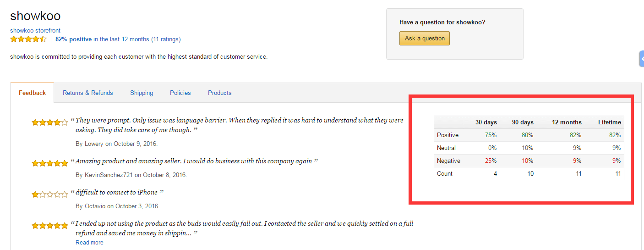
Task: Click the showkoo seller name heading
Action: click(x=35, y=16)
